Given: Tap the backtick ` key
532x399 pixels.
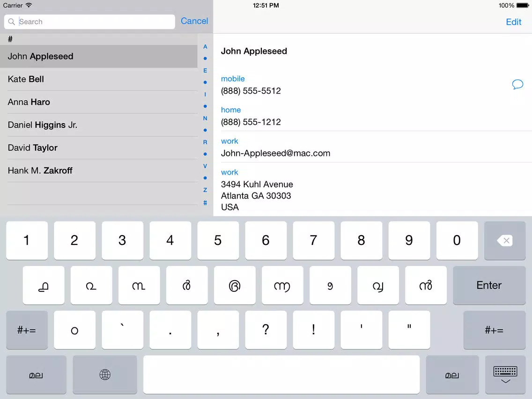Looking at the screenshot, I should click(x=123, y=330).
